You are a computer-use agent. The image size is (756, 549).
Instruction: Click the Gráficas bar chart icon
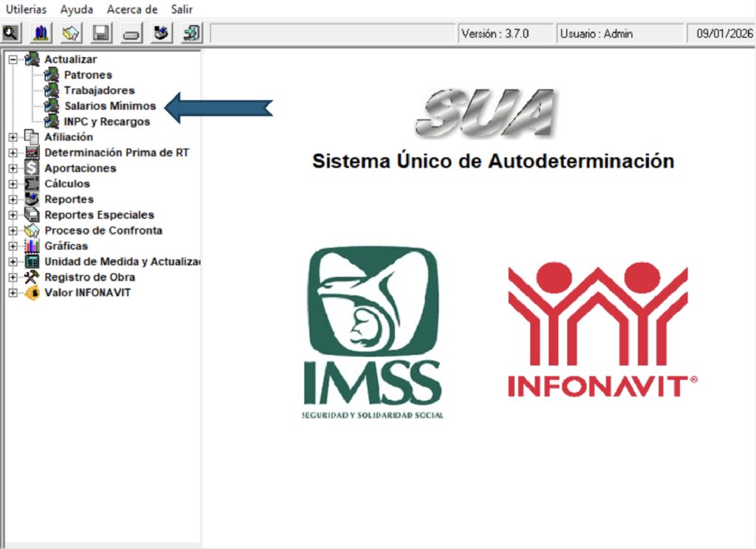[x=32, y=246]
